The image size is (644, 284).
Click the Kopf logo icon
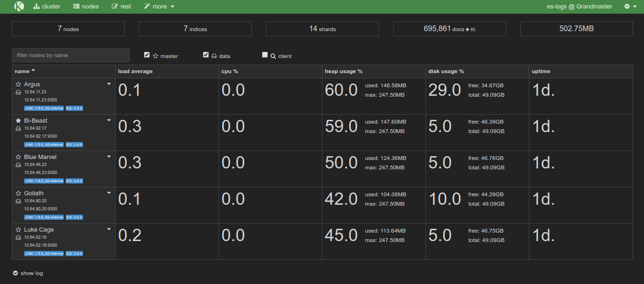[19, 7]
